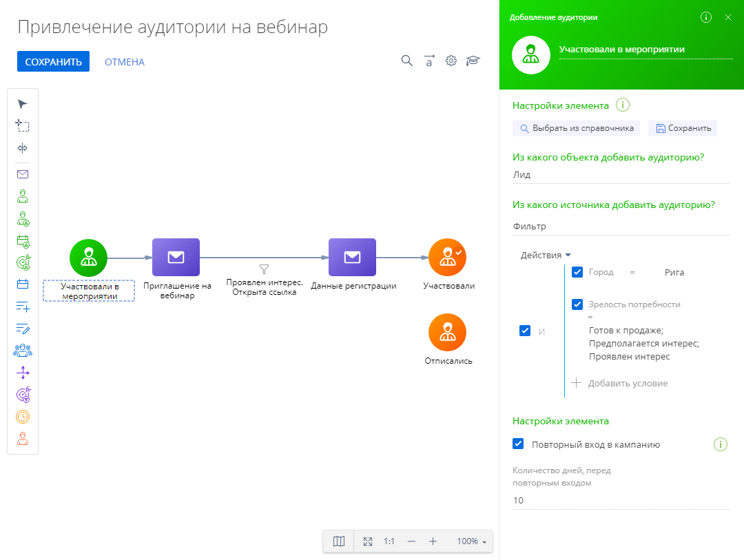Pick the orange timer clock element
This screenshot has height=560, width=744.
(x=23, y=417)
